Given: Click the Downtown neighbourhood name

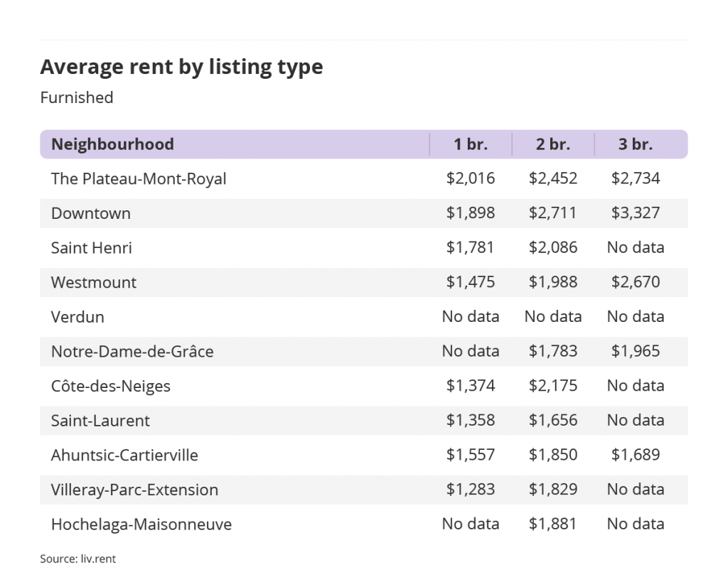Looking at the screenshot, I should (90, 213).
